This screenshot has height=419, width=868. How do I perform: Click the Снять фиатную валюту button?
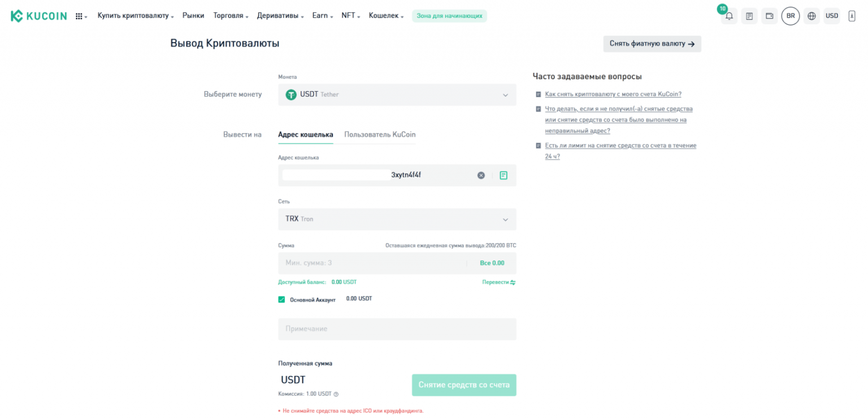pyautogui.click(x=652, y=44)
